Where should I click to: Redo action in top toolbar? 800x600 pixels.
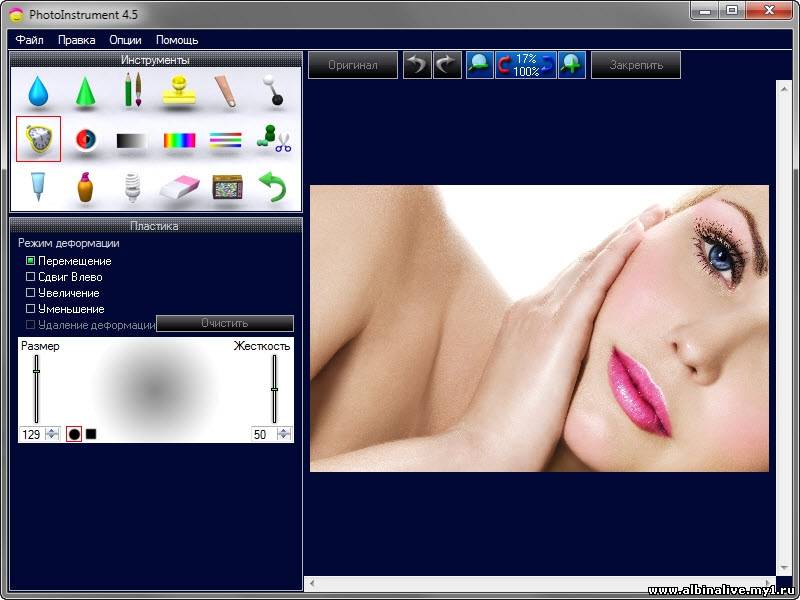click(447, 65)
